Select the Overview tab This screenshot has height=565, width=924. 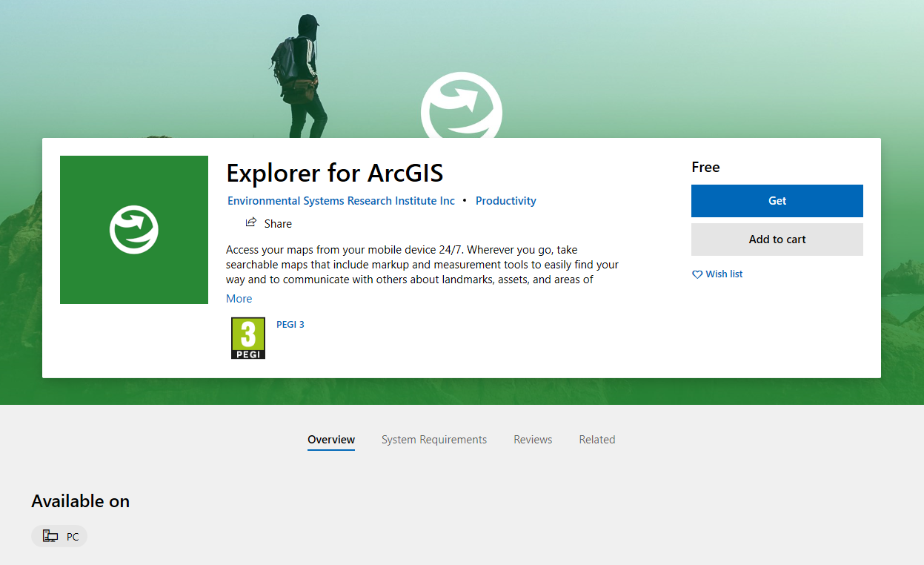coord(331,440)
